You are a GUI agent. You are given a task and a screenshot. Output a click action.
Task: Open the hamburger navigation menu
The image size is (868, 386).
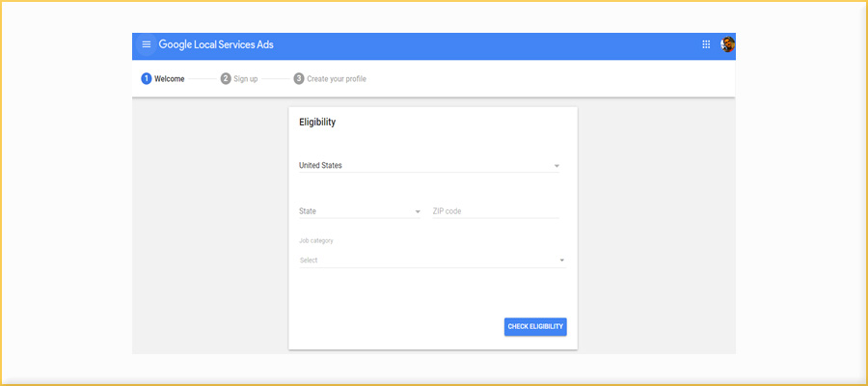coord(147,44)
